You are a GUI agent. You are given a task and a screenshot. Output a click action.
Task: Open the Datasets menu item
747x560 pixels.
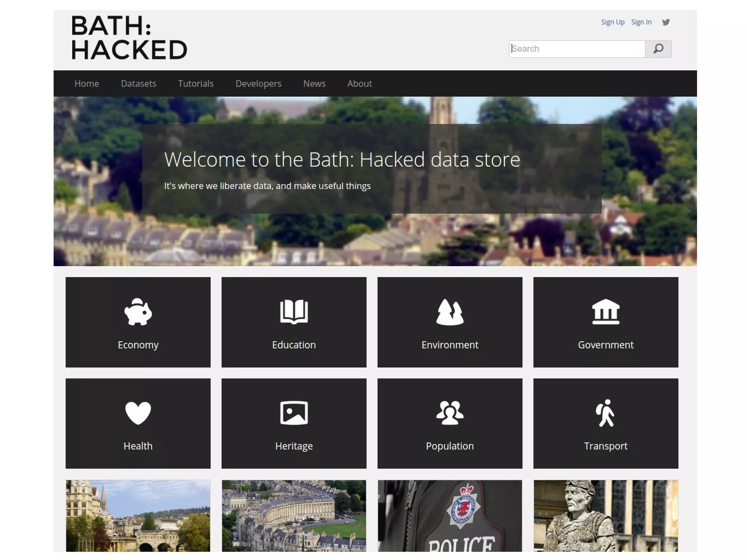139,83
